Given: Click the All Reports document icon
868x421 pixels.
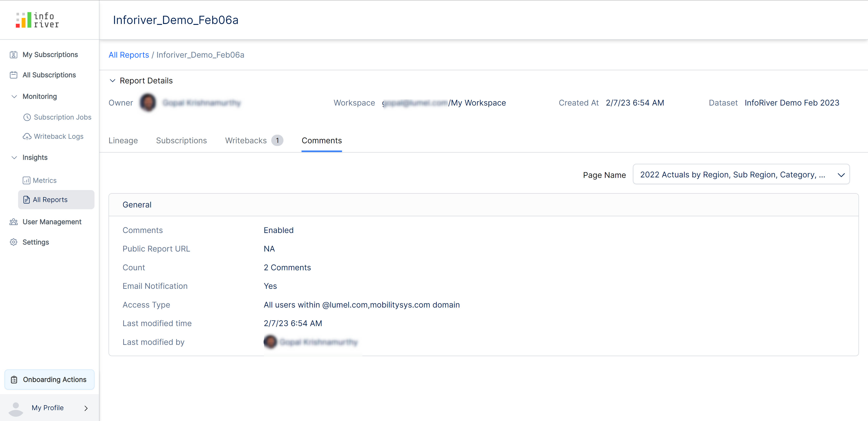Looking at the screenshot, I should coord(26,200).
